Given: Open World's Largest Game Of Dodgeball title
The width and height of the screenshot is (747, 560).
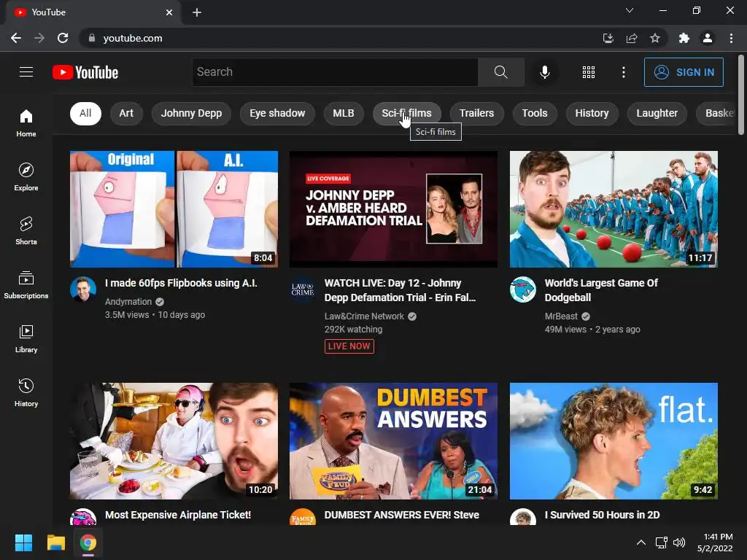Looking at the screenshot, I should coord(601,290).
